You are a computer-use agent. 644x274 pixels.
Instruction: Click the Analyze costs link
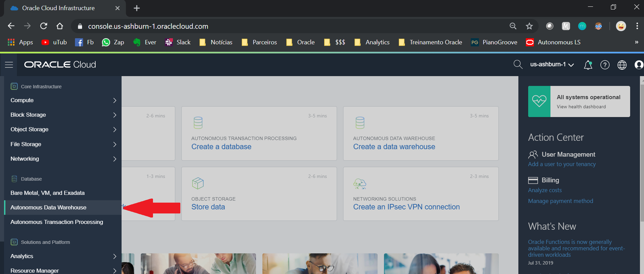tap(545, 190)
